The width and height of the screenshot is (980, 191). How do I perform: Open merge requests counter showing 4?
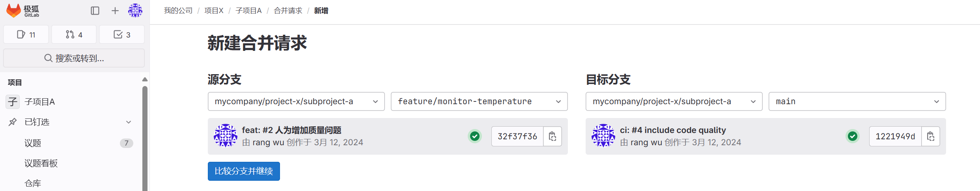[74, 35]
